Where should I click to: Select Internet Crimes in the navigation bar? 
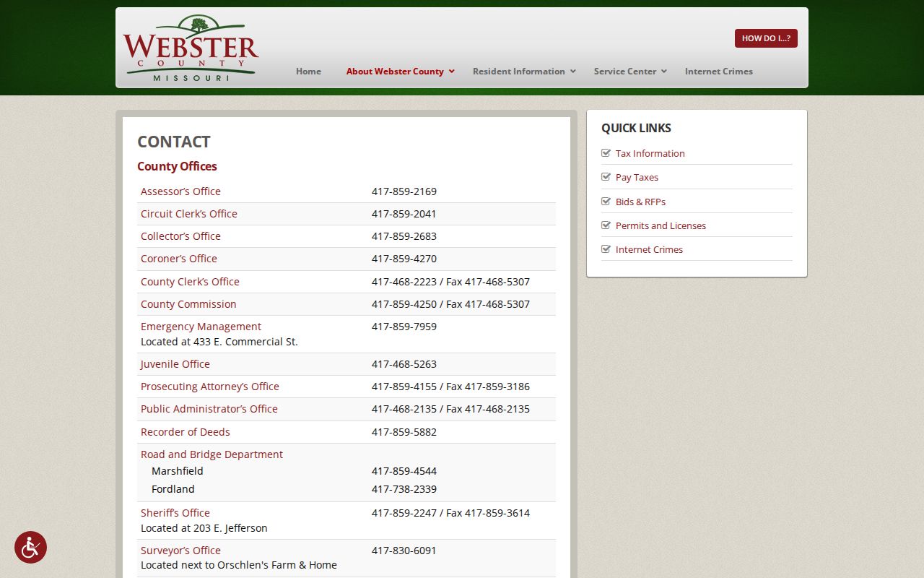pyautogui.click(x=719, y=71)
